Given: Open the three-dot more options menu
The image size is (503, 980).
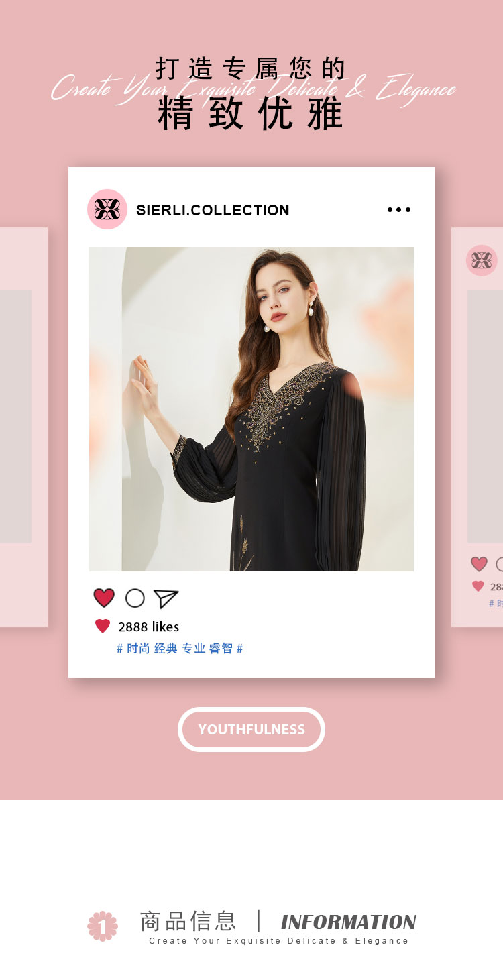Looking at the screenshot, I should click(x=399, y=209).
